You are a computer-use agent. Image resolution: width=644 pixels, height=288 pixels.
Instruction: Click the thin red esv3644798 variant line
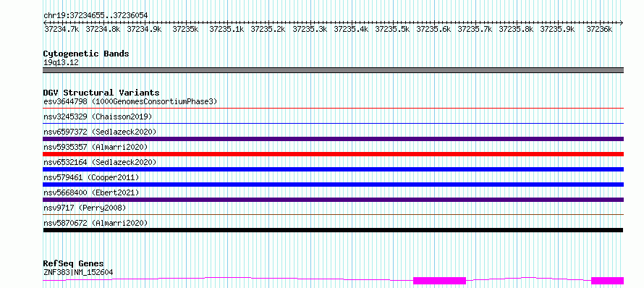point(334,109)
